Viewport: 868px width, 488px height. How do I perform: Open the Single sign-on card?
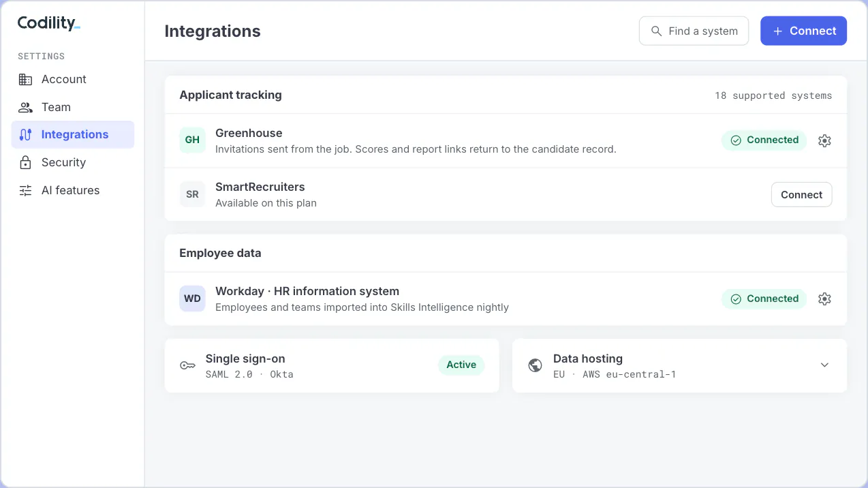(332, 365)
